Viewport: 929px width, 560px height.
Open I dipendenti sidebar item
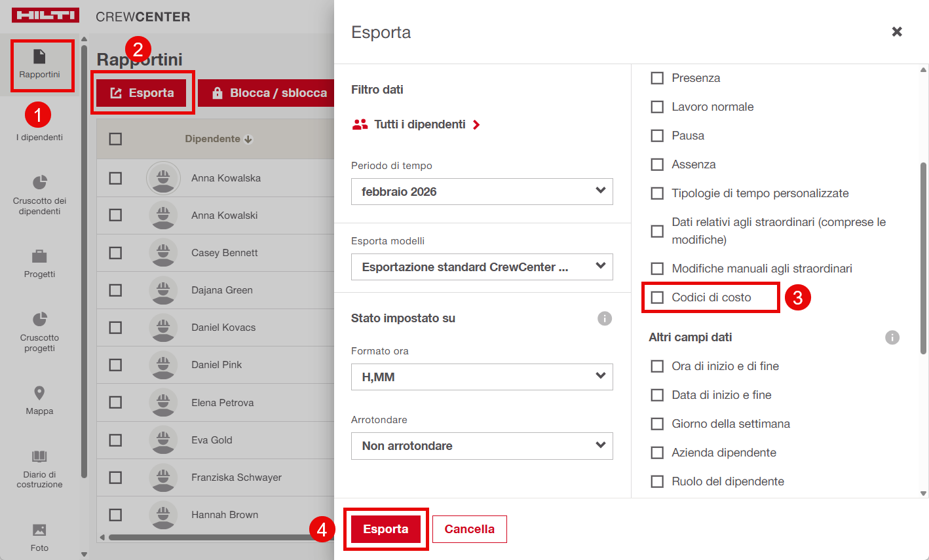coord(40,137)
